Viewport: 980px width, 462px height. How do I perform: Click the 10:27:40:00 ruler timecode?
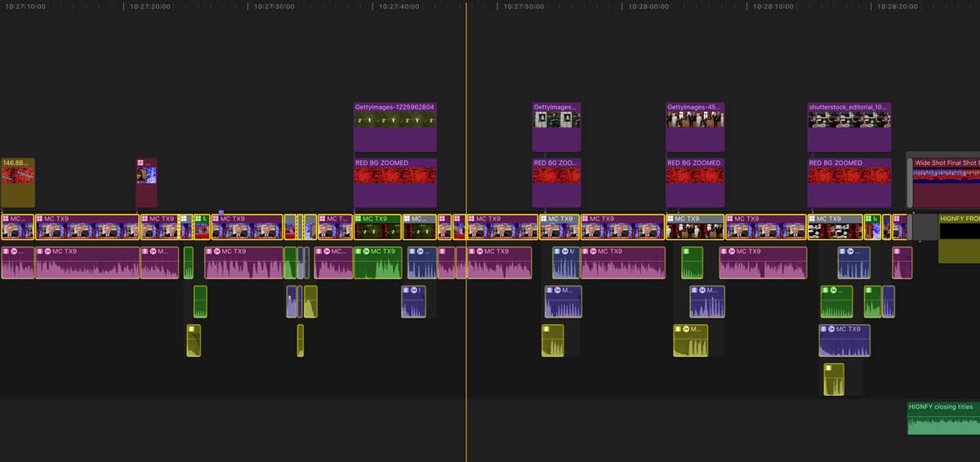[399, 6]
